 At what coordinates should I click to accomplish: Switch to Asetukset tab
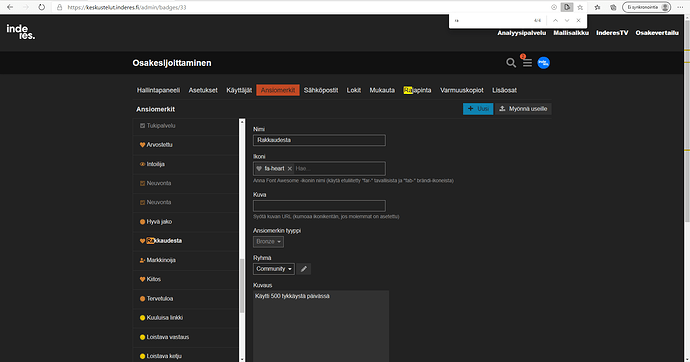pyautogui.click(x=203, y=90)
